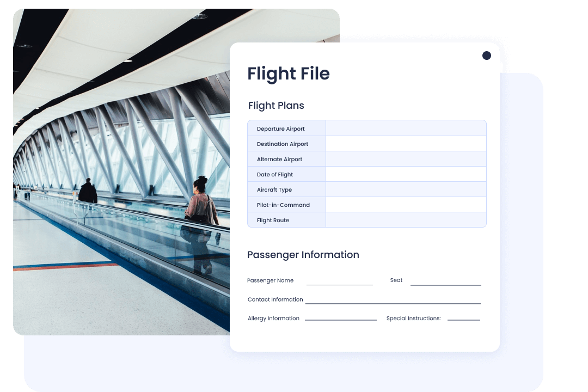The image size is (588, 392).
Task: Click the Departure Airport row label
Action: [x=280, y=128]
